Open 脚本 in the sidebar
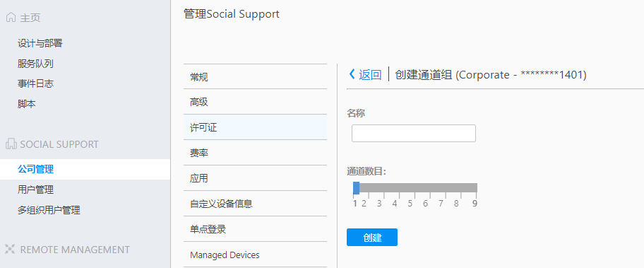 tap(26, 104)
